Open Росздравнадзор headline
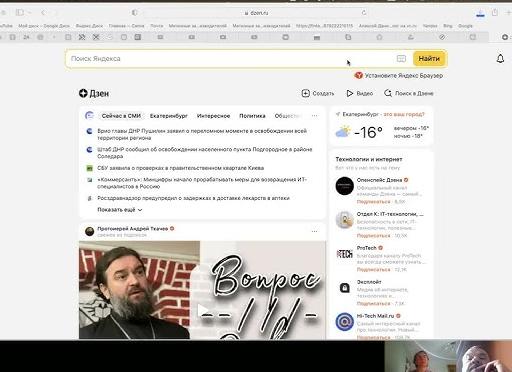Image resolution: width=512 pixels, height=372 pixels. (x=193, y=198)
